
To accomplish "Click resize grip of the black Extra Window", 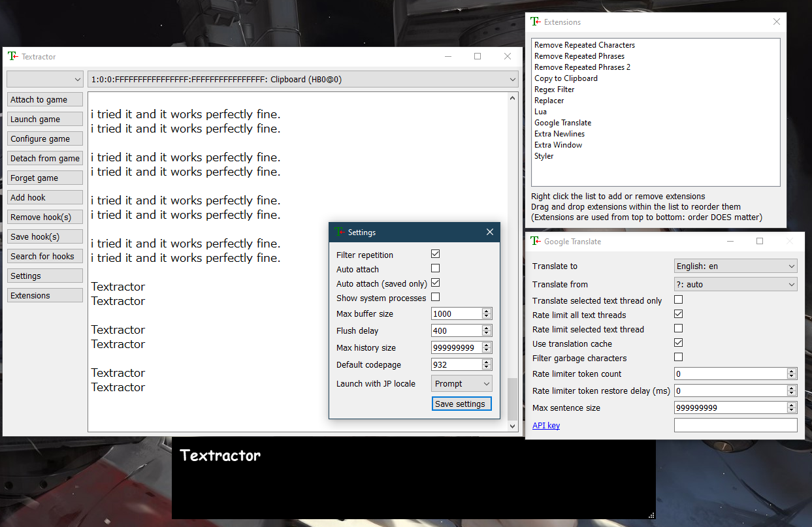I will point(651,515).
